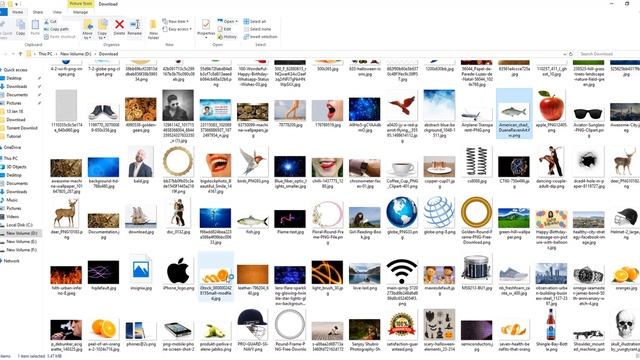Click Invert selection in the ribbon
This screenshot has width=640, height=360.
click(x=260, y=37)
